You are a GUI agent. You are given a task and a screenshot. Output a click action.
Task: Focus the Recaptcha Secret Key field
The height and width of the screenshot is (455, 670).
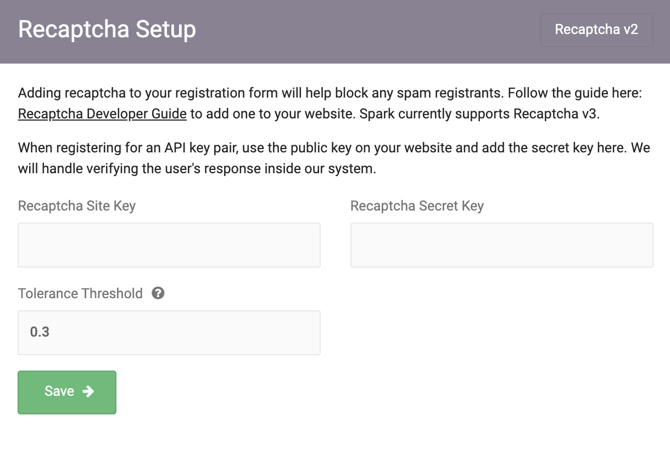pos(501,245)
